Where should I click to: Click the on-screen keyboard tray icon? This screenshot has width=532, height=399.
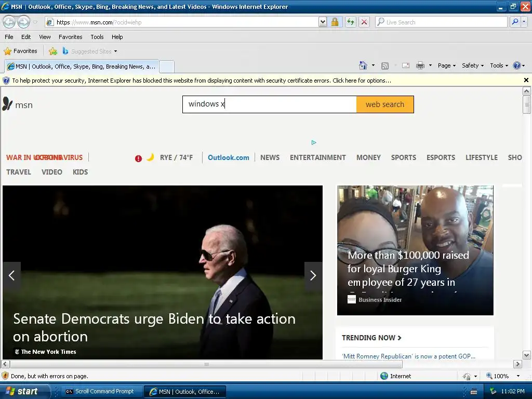pyautogui.click(x=474, y=392)
